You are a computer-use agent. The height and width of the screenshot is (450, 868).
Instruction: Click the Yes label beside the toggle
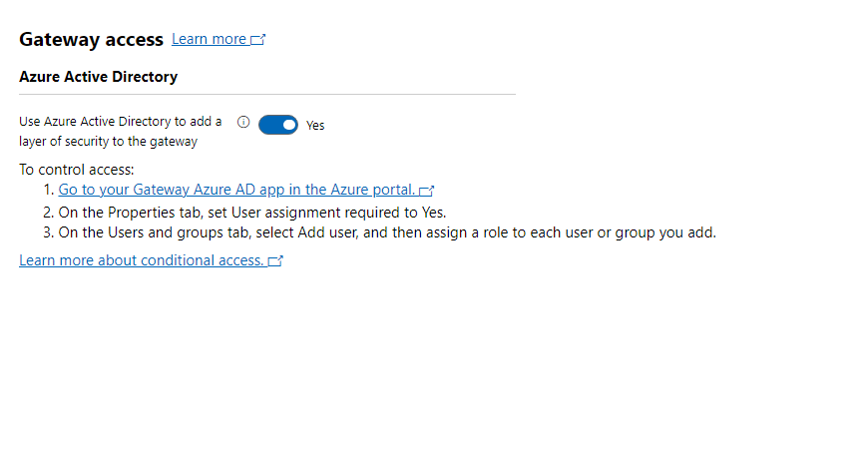pyautogui.click(x=315, y=125)
